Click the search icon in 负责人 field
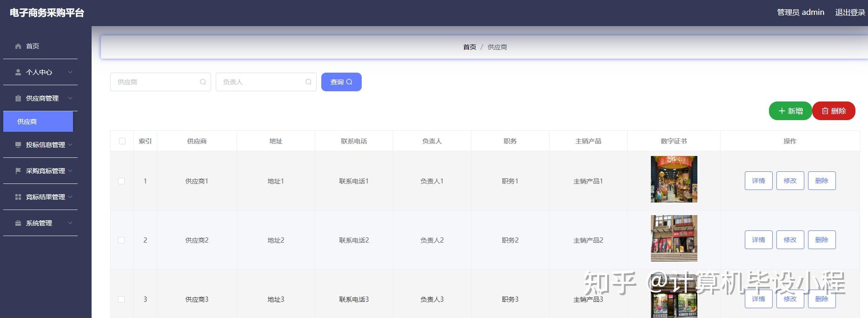The image size is (868, 318). [308, 82]
